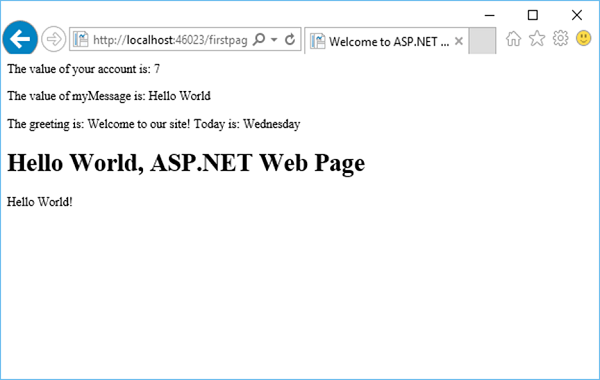The width and height of the screenshot is (600, 380).
Task: Refresh the page with the reload icon
Action: [x=290, y=39]
